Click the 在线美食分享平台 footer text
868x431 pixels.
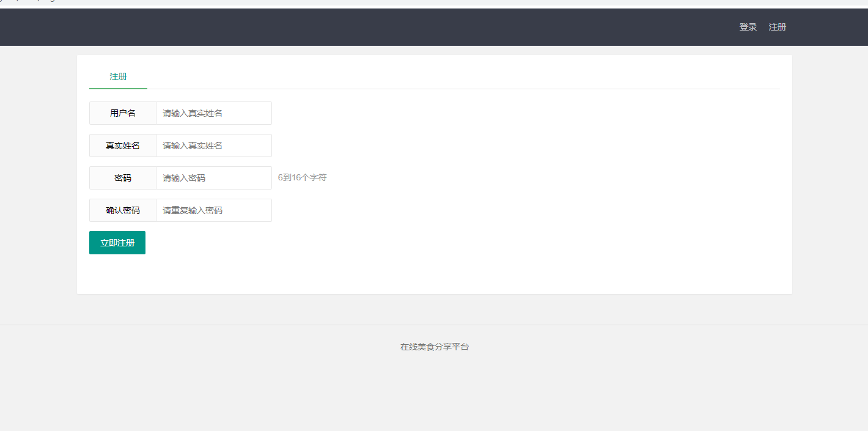coord(434,347)
